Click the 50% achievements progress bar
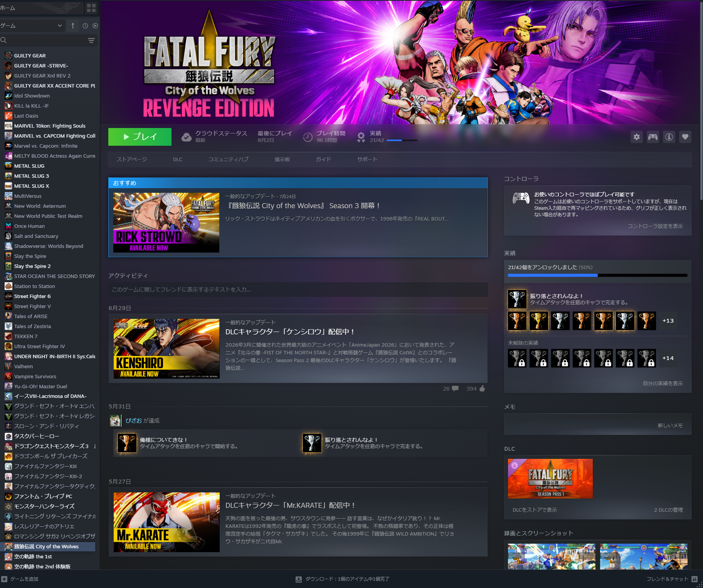The height and width of the screenshot is (588, 703). click(597, 275)
